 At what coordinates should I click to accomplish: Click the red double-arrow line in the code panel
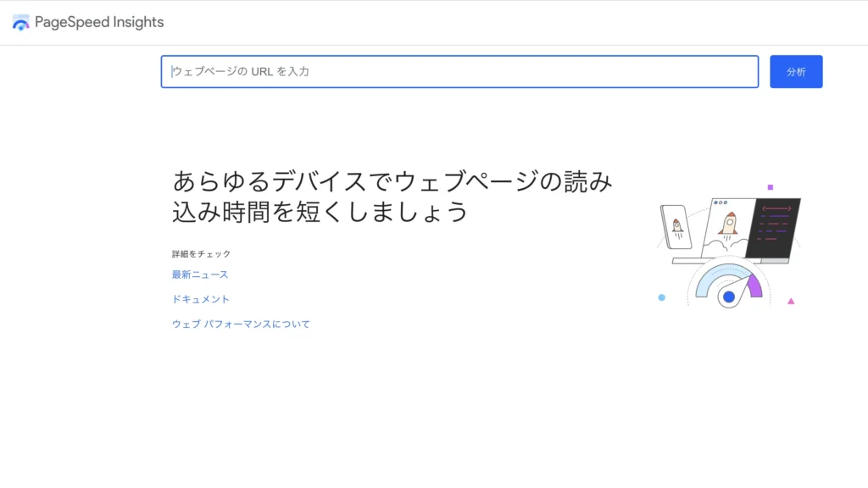point(776,208)
